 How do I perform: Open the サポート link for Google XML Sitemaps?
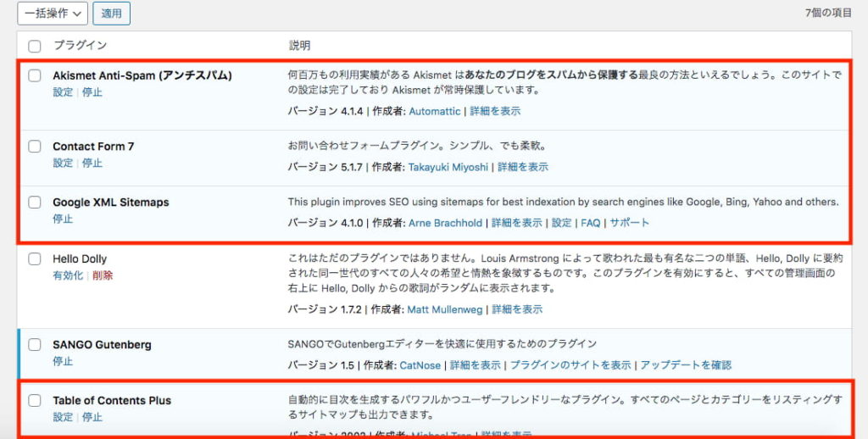pos(630,223)
